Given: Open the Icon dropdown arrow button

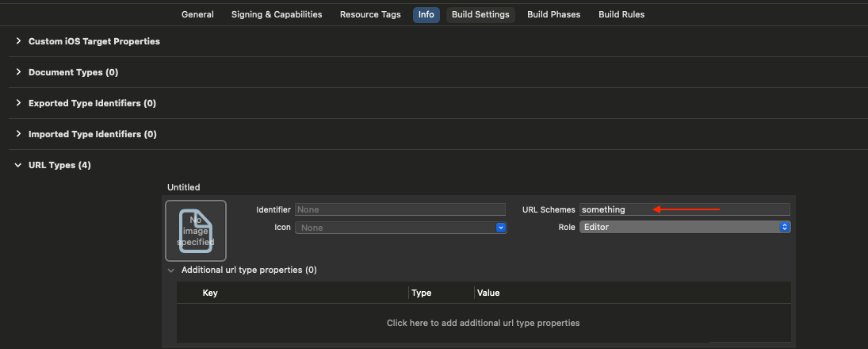Looking at the screenshot, I should pos(501,228).
